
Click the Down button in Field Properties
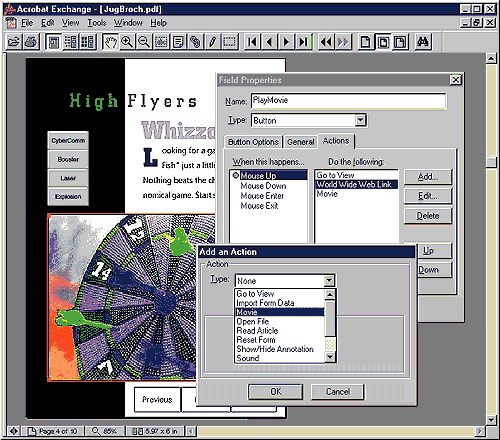coord(434,269)
